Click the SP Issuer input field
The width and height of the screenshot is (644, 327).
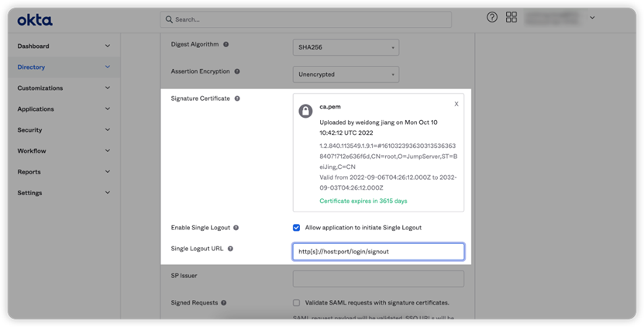coord(378,278)
